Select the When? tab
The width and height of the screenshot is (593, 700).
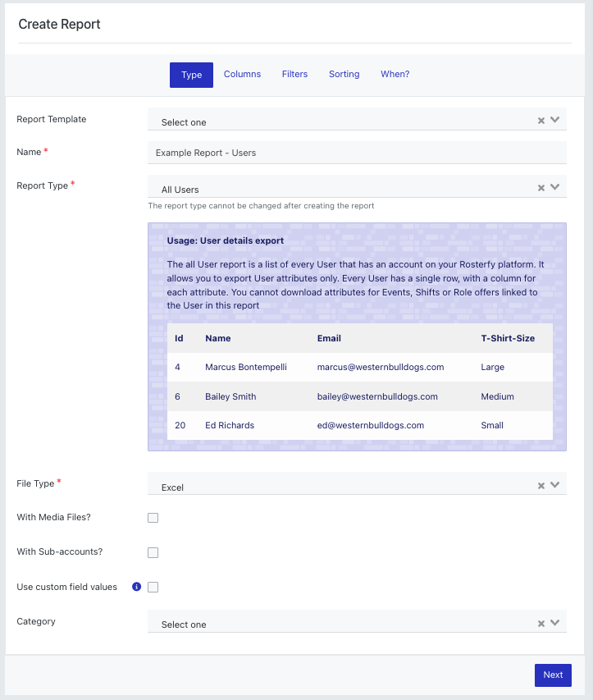point(395,74)
